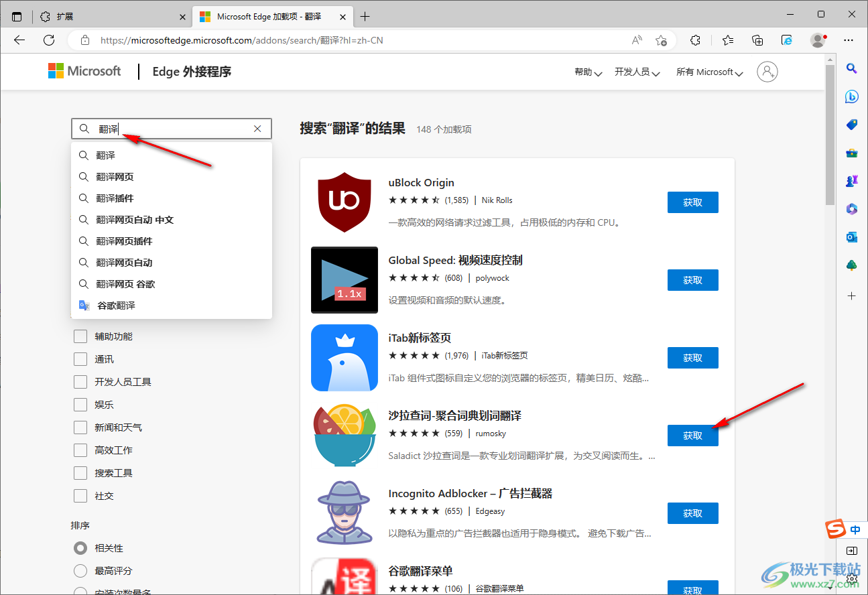868x595 pixels.
Task: Open the 谷歌翻译菜单 title link
Action: (420, 571)
